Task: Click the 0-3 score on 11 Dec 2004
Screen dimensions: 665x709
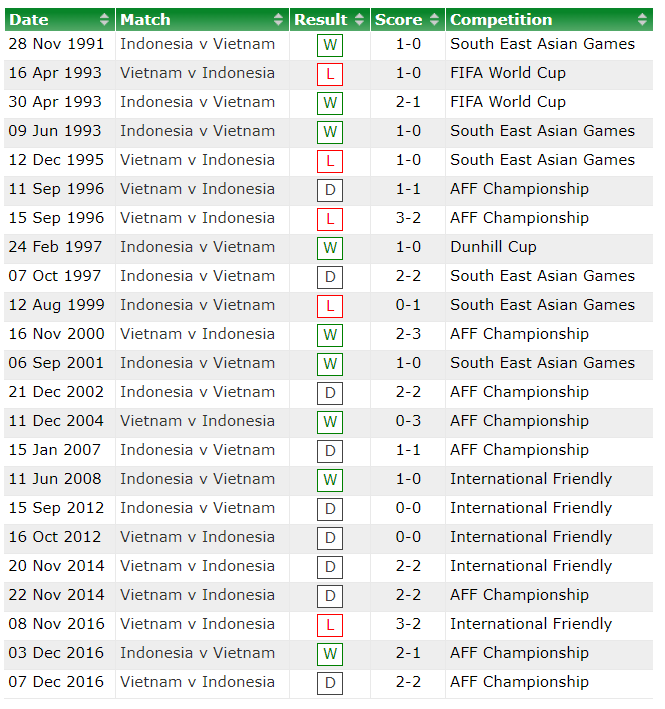Action: (x=408, y=421)
